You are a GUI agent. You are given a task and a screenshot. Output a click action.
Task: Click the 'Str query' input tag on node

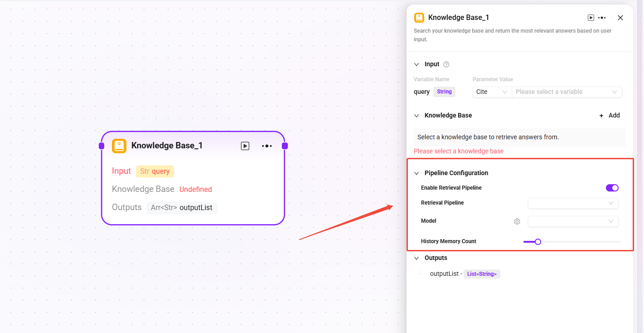[155, 171]
